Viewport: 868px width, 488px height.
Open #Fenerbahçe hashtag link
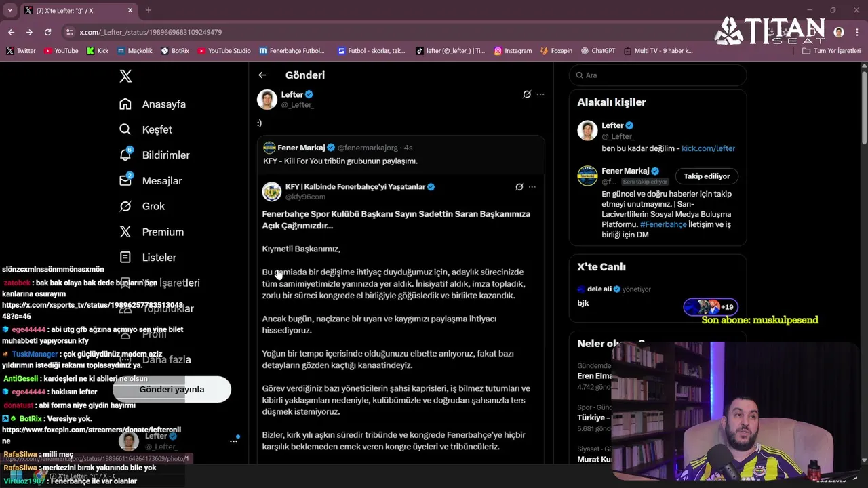click(663, 224)
